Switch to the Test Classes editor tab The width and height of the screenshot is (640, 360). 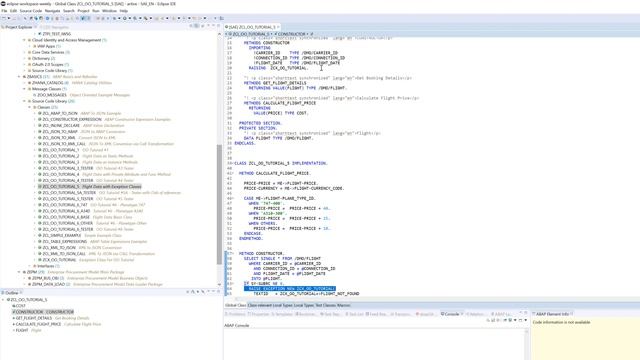pos(325,305)
